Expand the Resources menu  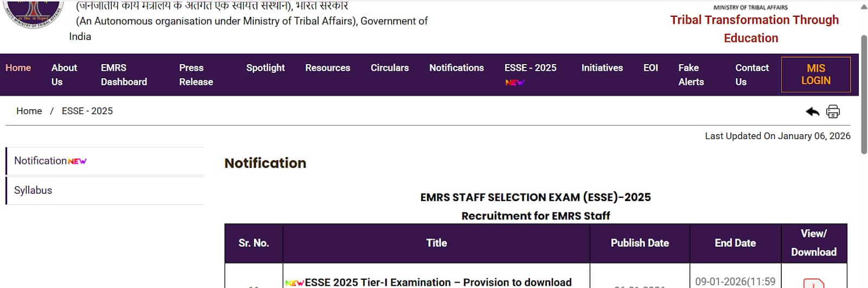(328, 68)
